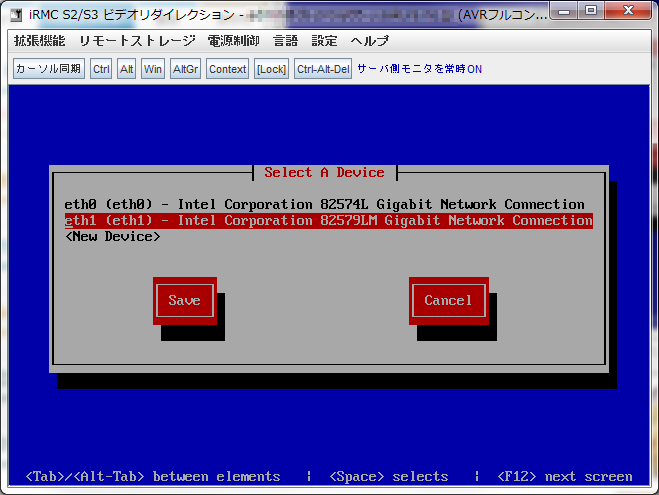Open the 設定 settings menu
This screenshot has width=659, height=495.
[324, 41]
